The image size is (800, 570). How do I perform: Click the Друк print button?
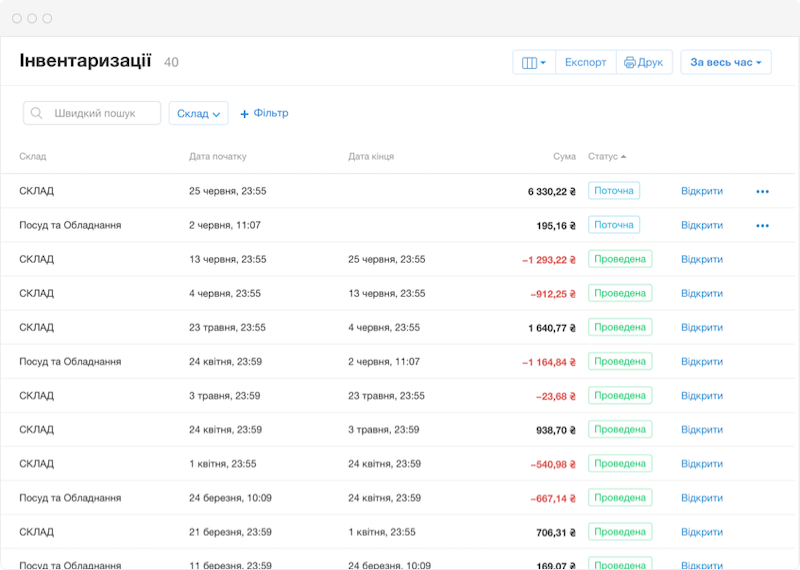(x=644, y=62)
